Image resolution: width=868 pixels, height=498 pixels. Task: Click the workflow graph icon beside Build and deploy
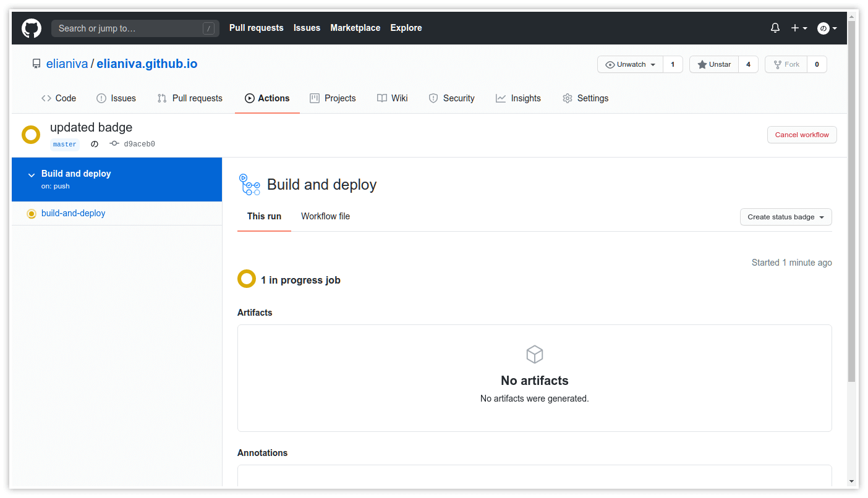point(249,184)
